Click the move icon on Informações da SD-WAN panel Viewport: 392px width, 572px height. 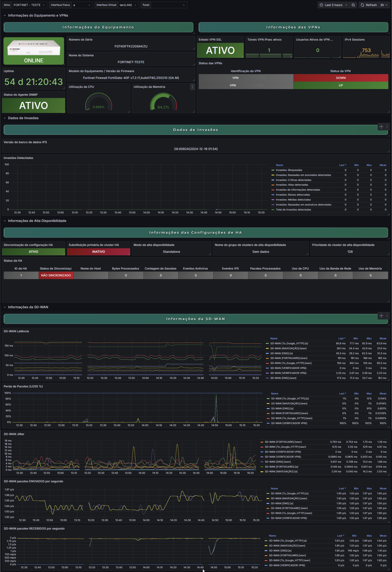(381, 316)
